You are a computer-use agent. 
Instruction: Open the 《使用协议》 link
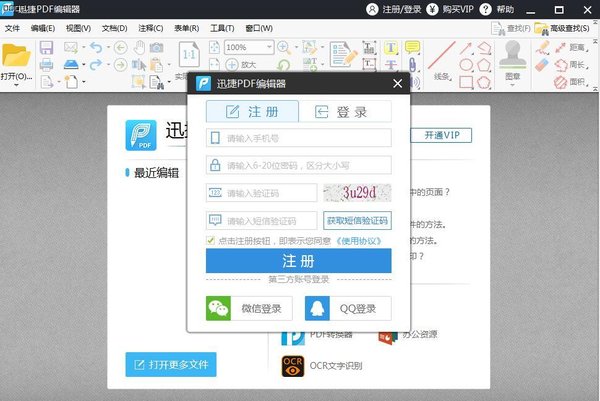click(359, 241)
